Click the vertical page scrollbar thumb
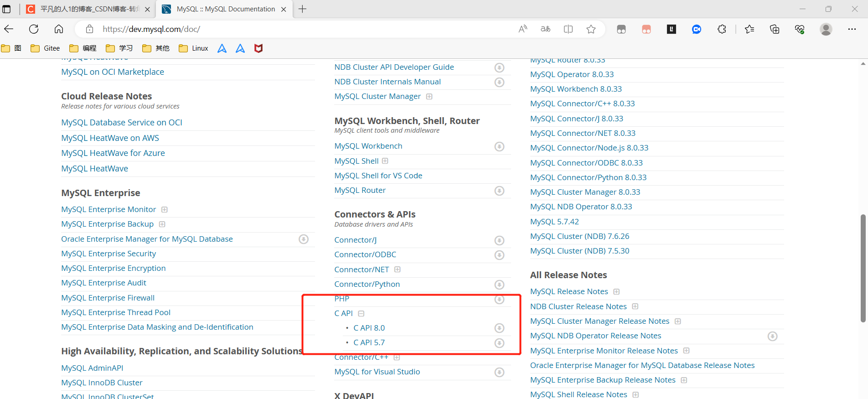Screen dimensions: 868x399 click(x=863, y=268)
